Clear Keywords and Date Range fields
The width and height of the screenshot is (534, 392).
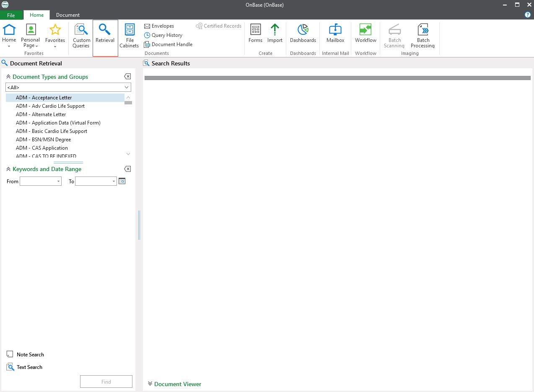pos(127,169)
